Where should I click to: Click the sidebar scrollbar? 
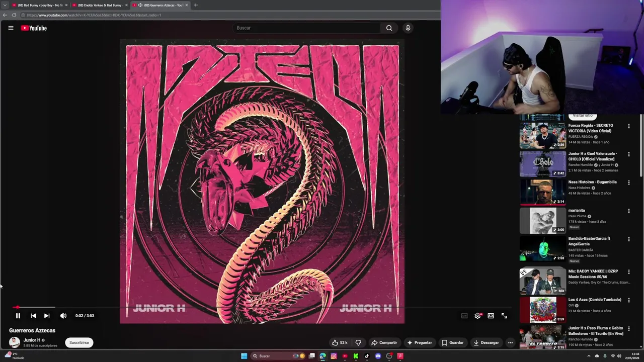click(641, 146)
